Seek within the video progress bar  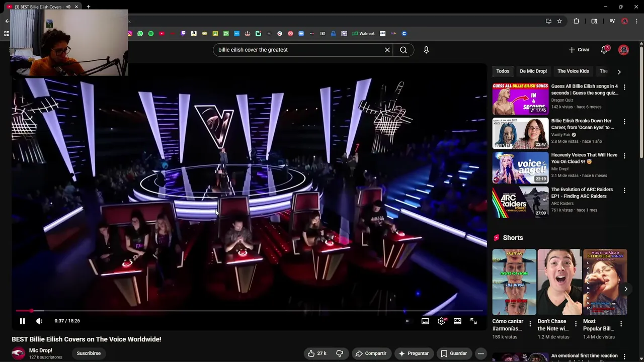250,311
